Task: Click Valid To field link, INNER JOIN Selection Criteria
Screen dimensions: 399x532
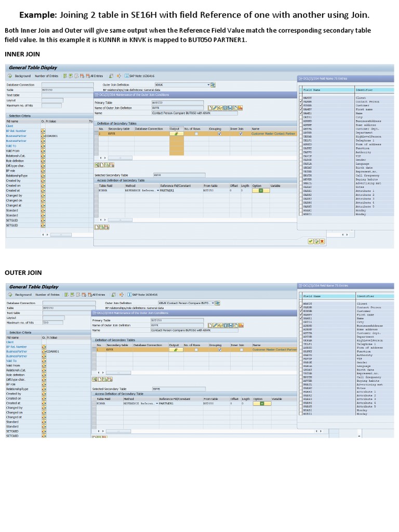Action: [11, 146]
